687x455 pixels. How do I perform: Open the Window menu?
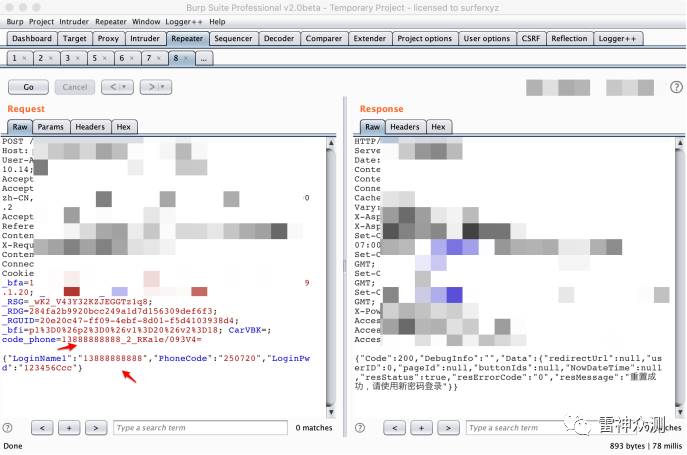point(146,21)
